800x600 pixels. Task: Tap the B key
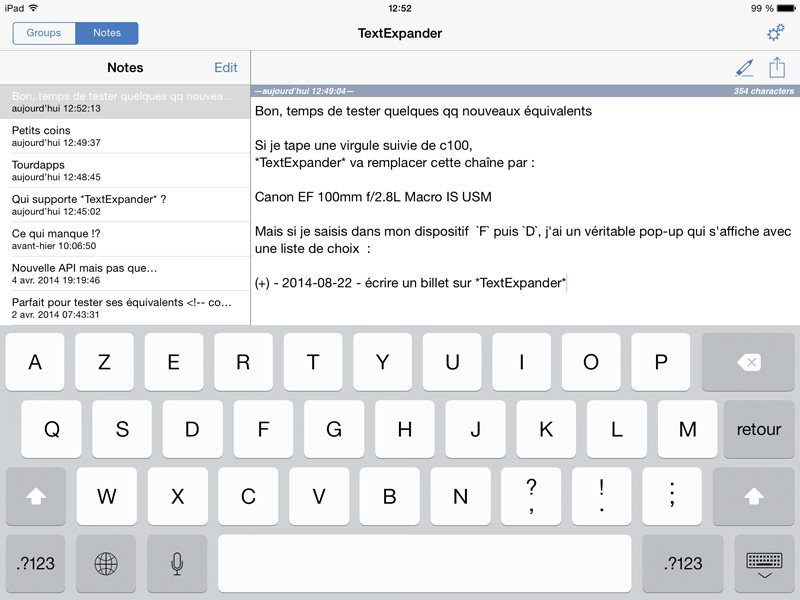389,496
